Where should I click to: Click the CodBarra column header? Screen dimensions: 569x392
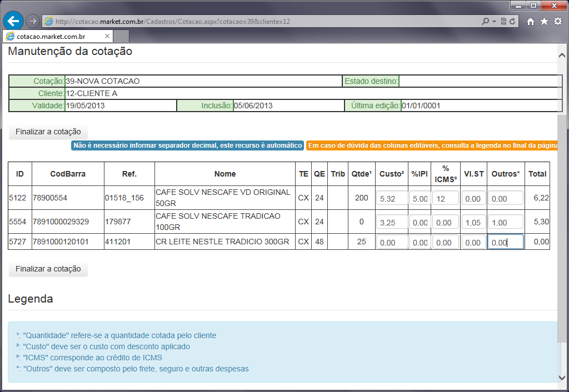pos(68,174)
